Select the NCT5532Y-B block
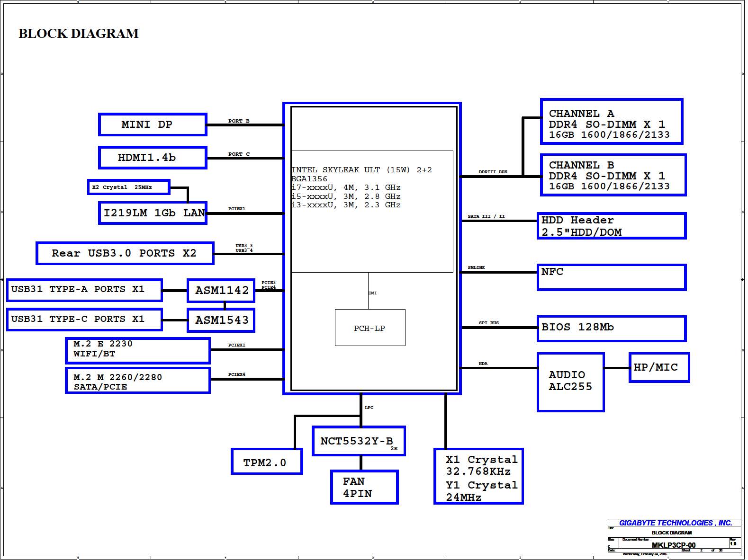This screenshot has height=560, width=748. tap(359, 441)
